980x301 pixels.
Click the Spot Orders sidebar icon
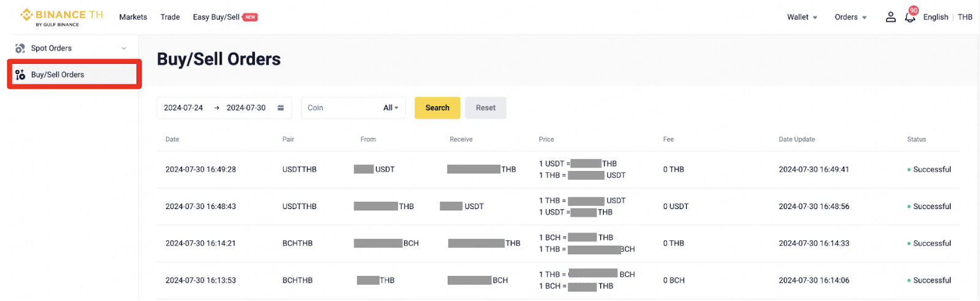[x=20, y=48]
